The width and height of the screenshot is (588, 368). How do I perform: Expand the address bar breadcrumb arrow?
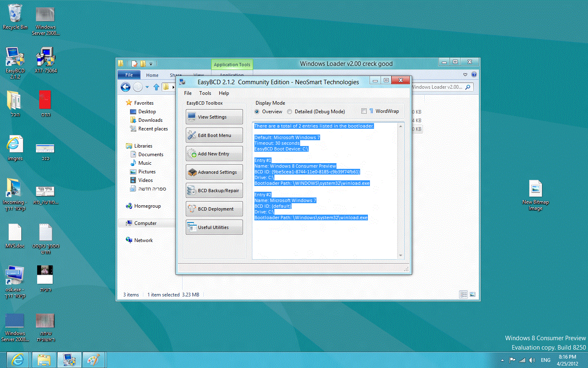(173, 87)
